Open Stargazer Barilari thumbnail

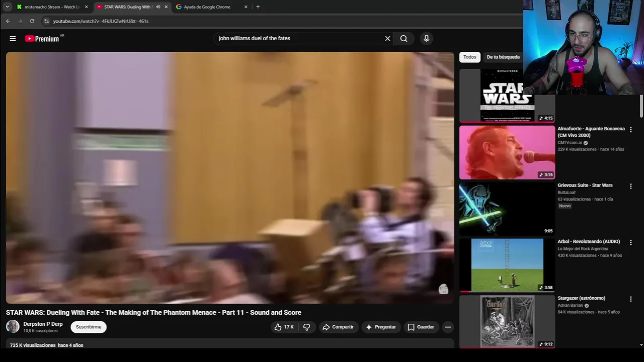click(x=507, y=321)
